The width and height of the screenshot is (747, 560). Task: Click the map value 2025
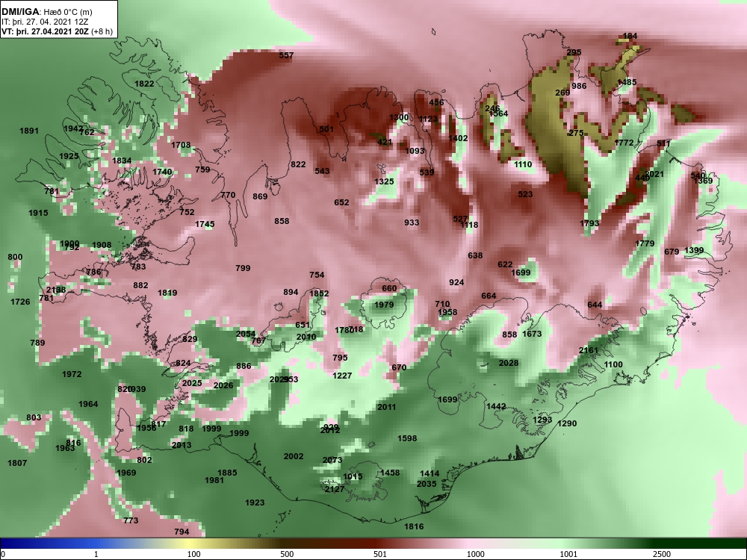[x=192, y=383]
